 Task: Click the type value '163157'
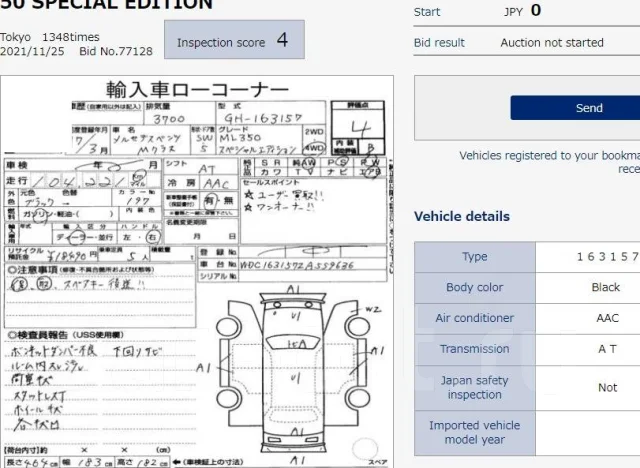607,257
